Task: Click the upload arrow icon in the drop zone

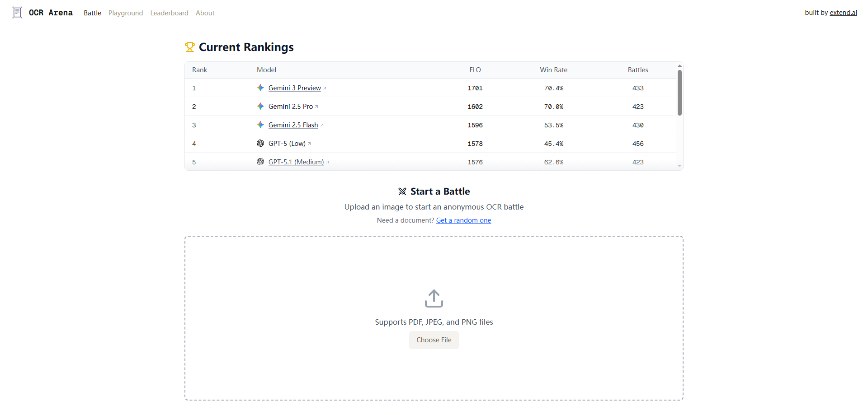Action: [x=434, y=298]
